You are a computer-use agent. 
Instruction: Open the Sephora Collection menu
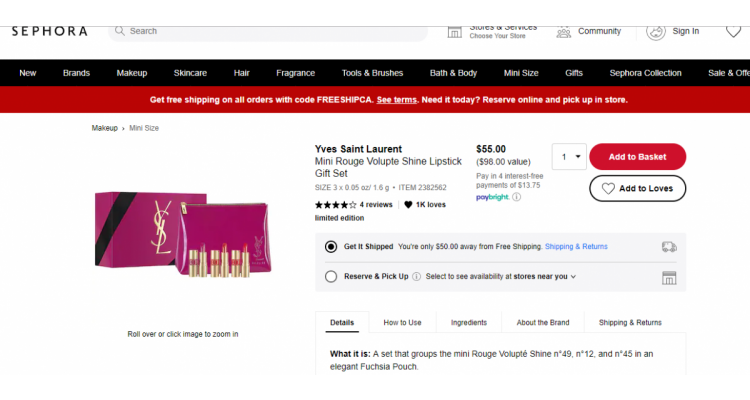point(646,73)
